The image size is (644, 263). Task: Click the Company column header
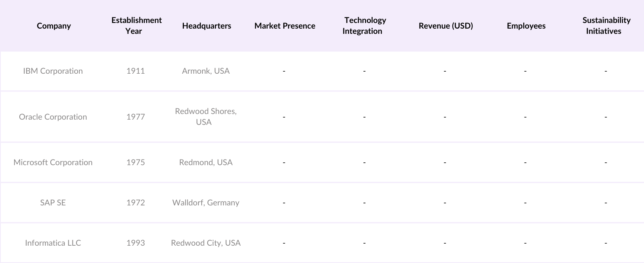tap(54, 26)
